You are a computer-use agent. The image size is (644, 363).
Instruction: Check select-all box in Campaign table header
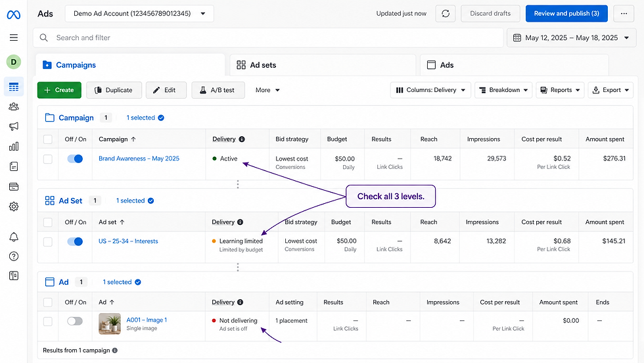[48, 139]
